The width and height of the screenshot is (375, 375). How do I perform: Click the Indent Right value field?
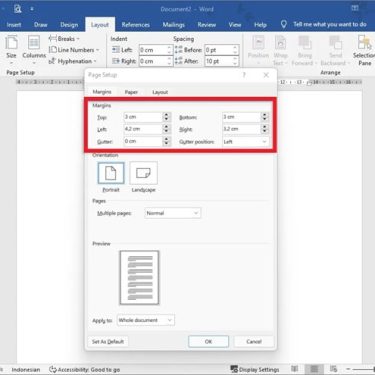pos(152,61)
